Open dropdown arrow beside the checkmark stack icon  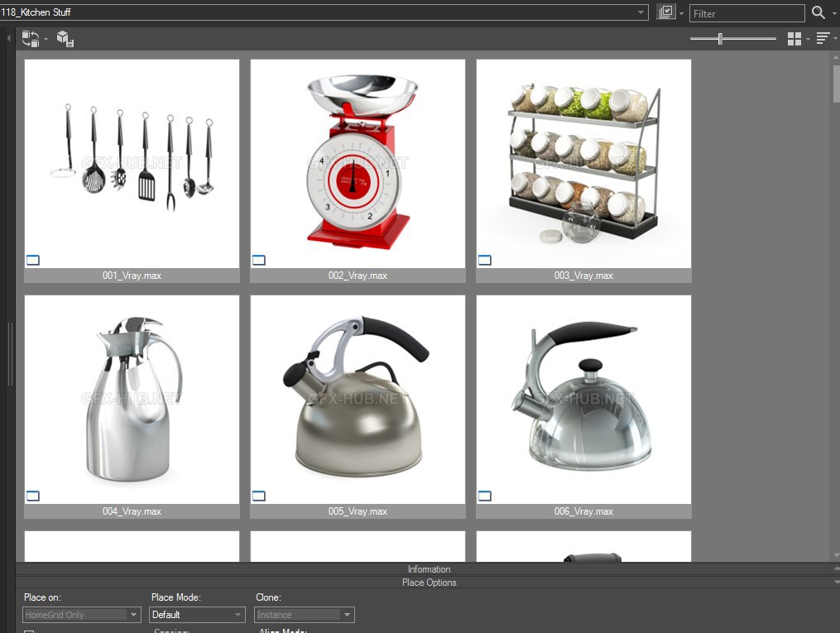coord(681,13)
